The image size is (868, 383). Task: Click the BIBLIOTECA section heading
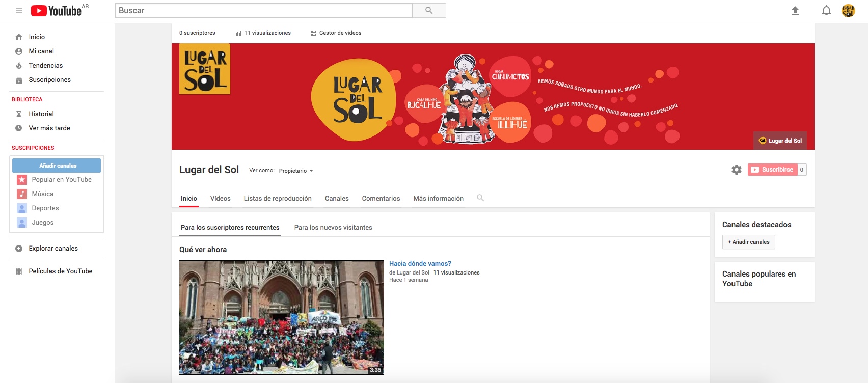(x=27, y=100)
